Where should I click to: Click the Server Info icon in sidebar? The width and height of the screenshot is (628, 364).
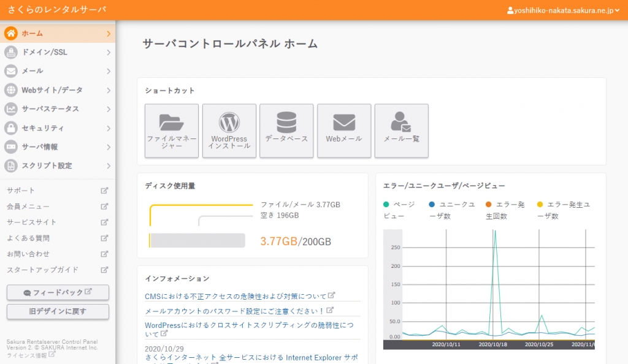click(x=11, y=147)
